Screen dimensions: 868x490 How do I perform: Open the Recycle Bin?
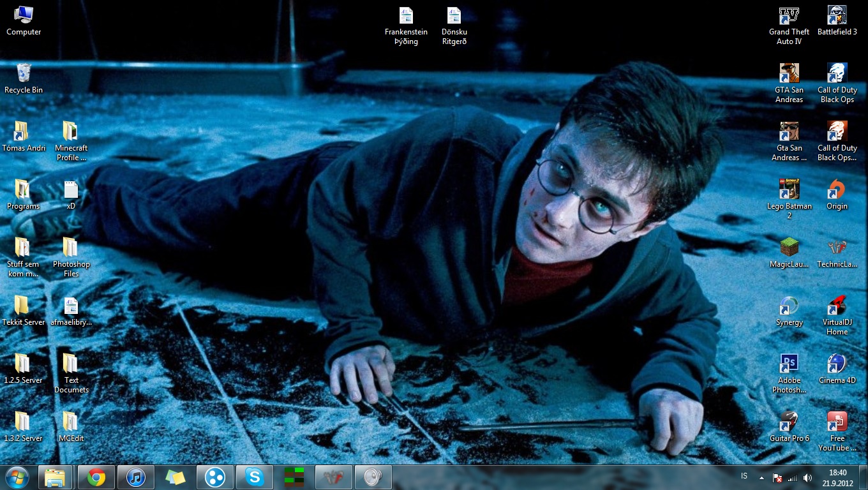pos(24,79)
